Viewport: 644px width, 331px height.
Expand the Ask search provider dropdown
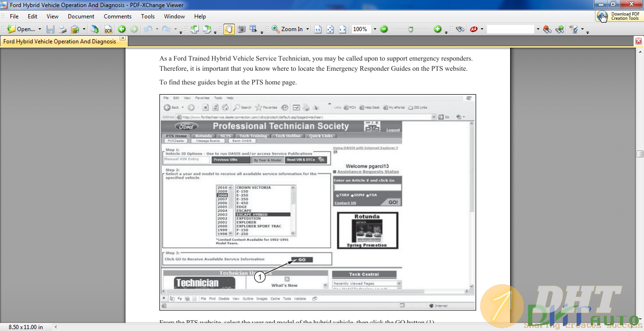(x=482, y=29)
